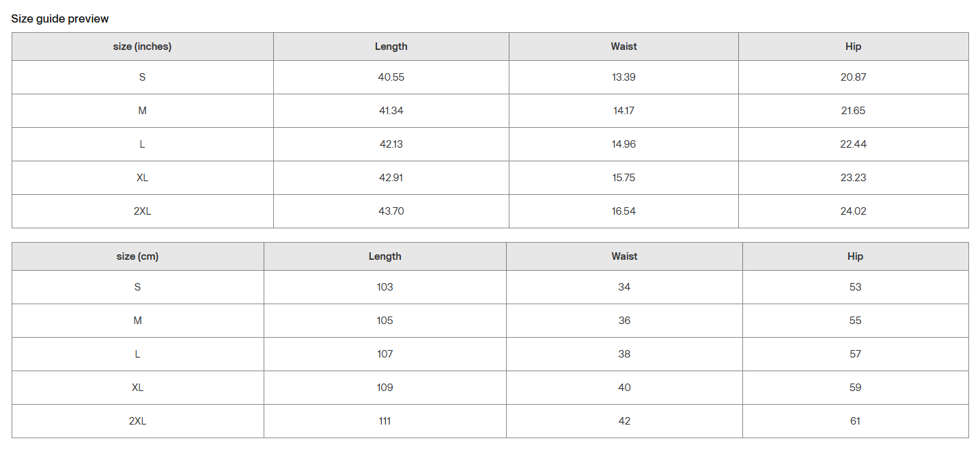Select the 22.44 hip measurement
This screenshot has width=980, height=456.
853,144
